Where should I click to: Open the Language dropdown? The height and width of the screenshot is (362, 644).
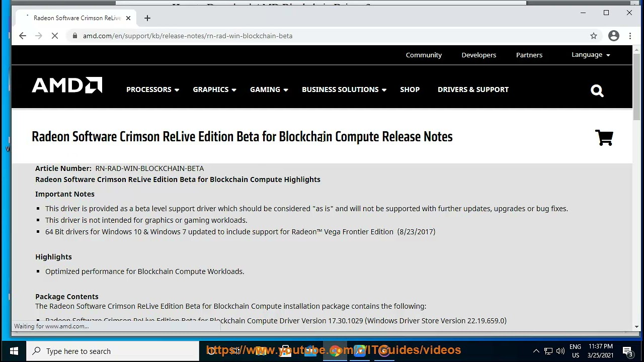point(591,55)
